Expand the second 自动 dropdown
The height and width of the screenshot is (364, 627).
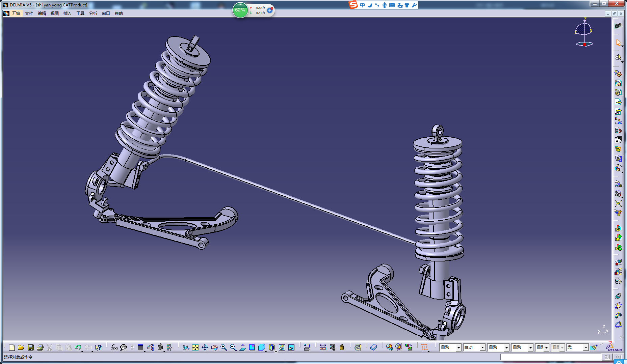pos(482,347)
